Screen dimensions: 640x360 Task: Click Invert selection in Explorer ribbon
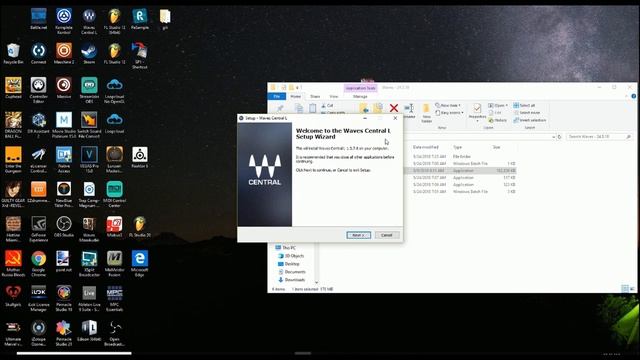(530, 120)
